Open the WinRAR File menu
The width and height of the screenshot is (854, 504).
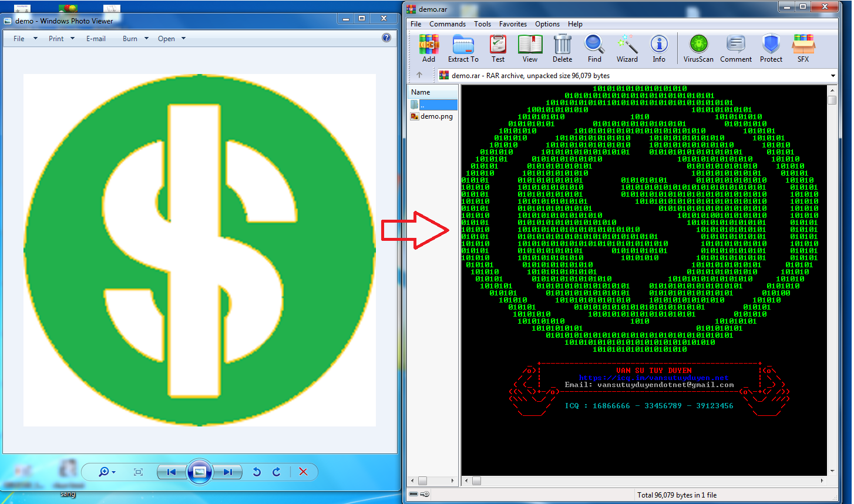(416, 24)
